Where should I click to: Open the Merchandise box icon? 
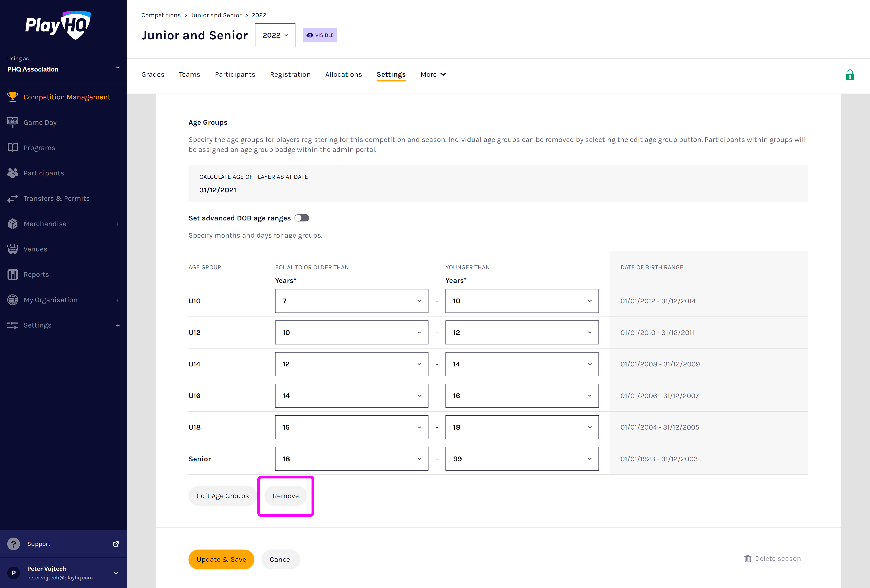[x=12, y=224]
